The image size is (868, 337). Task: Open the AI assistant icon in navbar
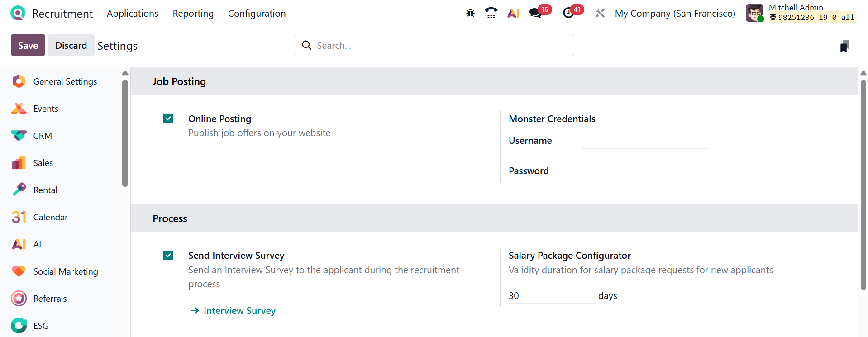(x=513, y=13)
